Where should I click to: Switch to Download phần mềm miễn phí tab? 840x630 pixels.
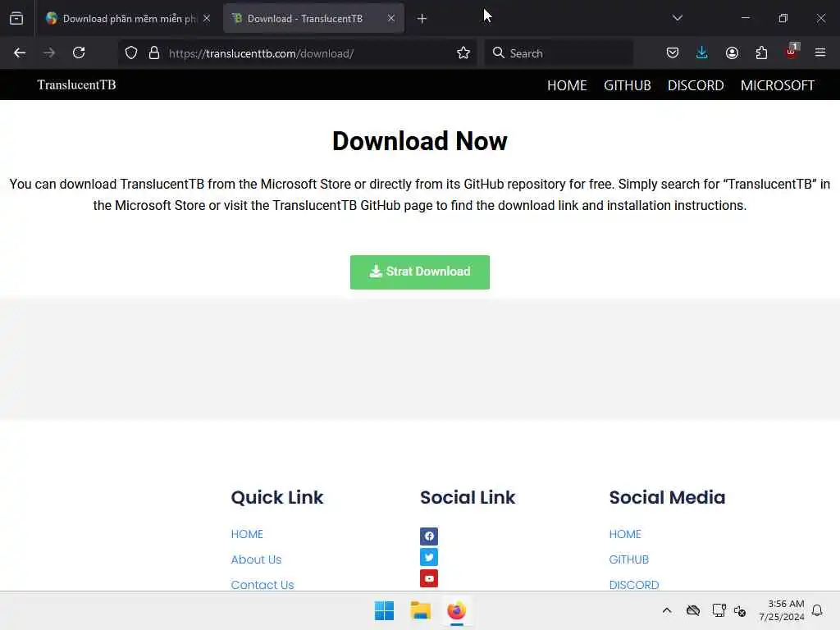pyautogui.click(x=128, y=18)
